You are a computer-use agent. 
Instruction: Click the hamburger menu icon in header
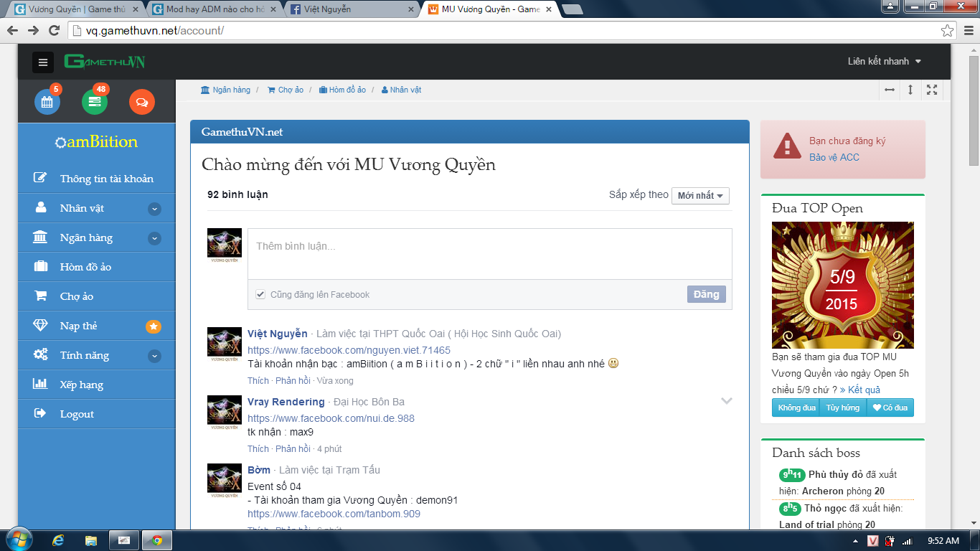point(43,62)
